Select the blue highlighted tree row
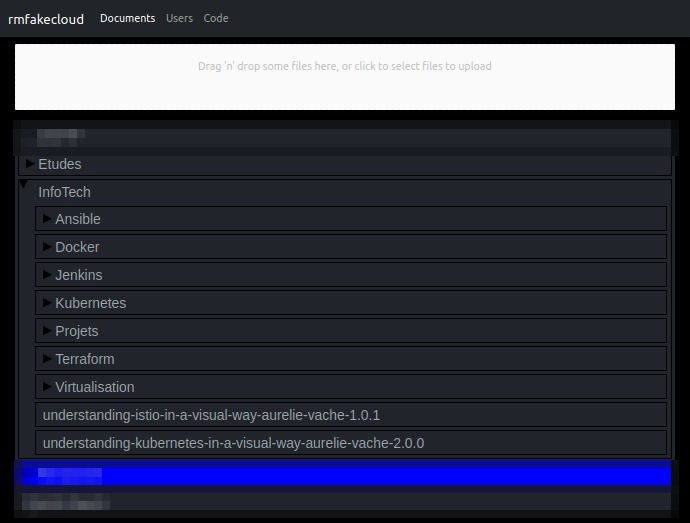Viewport: 690px width, 523px height. click(x=345, y=476)
